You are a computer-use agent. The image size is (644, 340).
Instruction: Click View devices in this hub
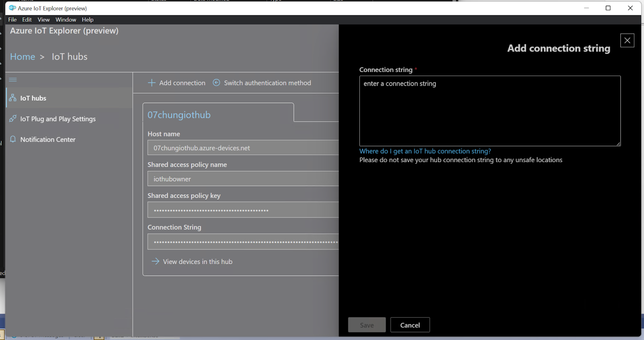(198, 262)
